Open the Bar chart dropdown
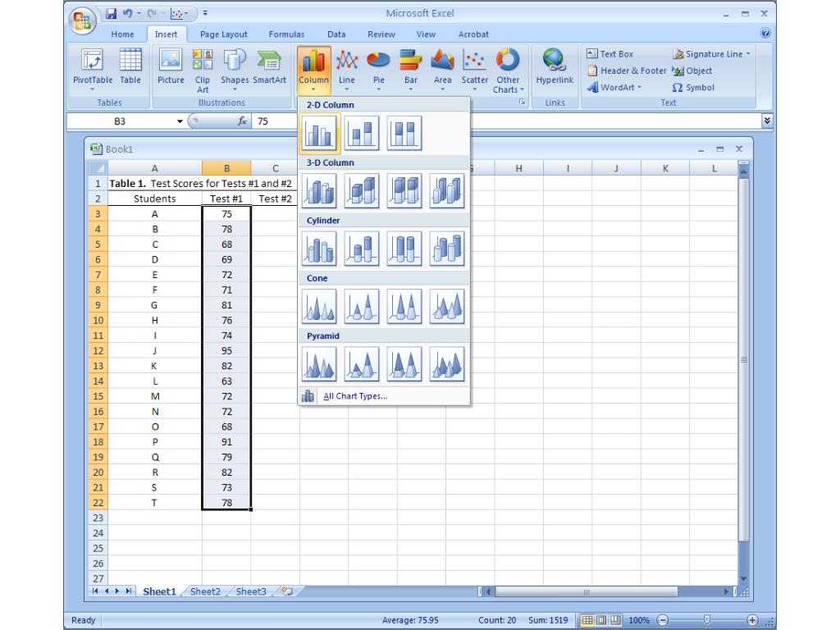Screen dimensions: 840x630 [411, 69]
